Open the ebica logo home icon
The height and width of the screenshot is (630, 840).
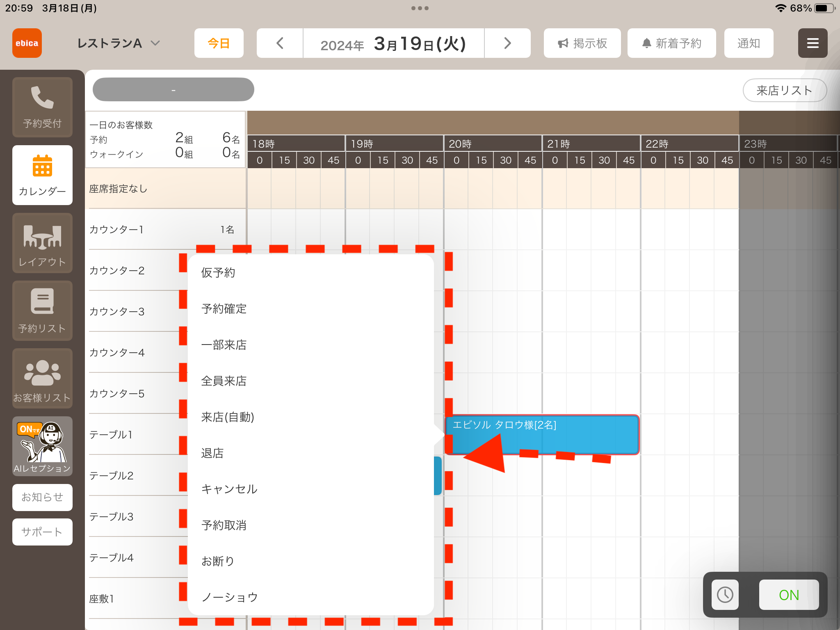[x=27, y=43]
